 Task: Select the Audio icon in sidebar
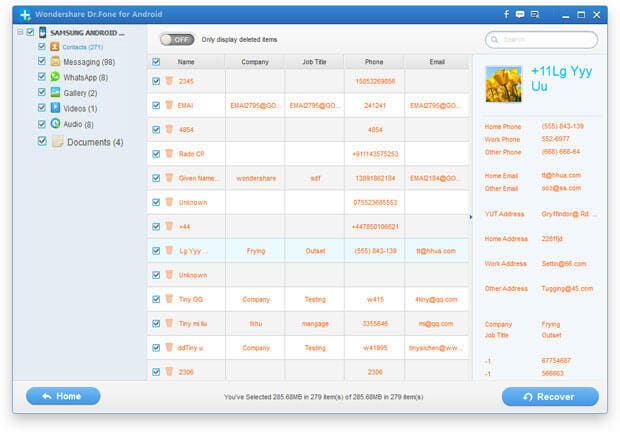[x=55, y=123]
